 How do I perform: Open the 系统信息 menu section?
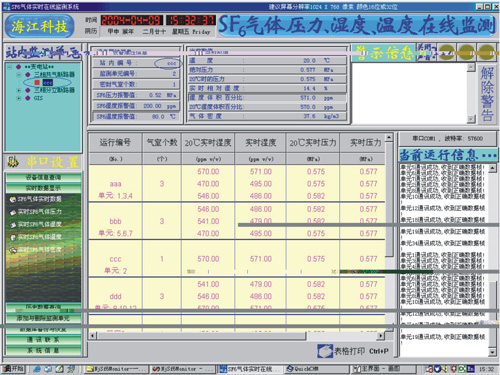pyautogui.click(x=43, y=350)
